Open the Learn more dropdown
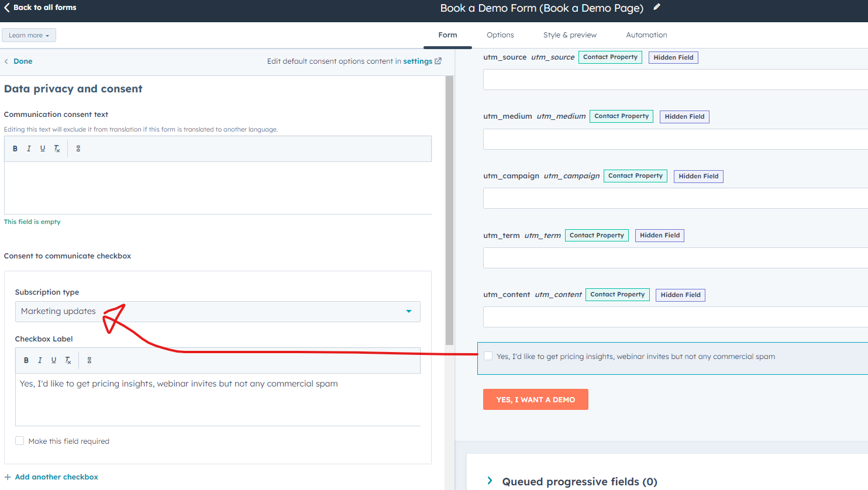Viewport: 868px width, 490px height. click(x=29, y=35)
